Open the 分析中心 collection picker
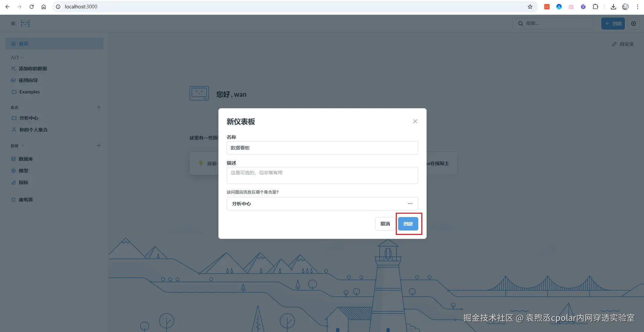This screenshot has width=644, height=332. pos(322,204)
